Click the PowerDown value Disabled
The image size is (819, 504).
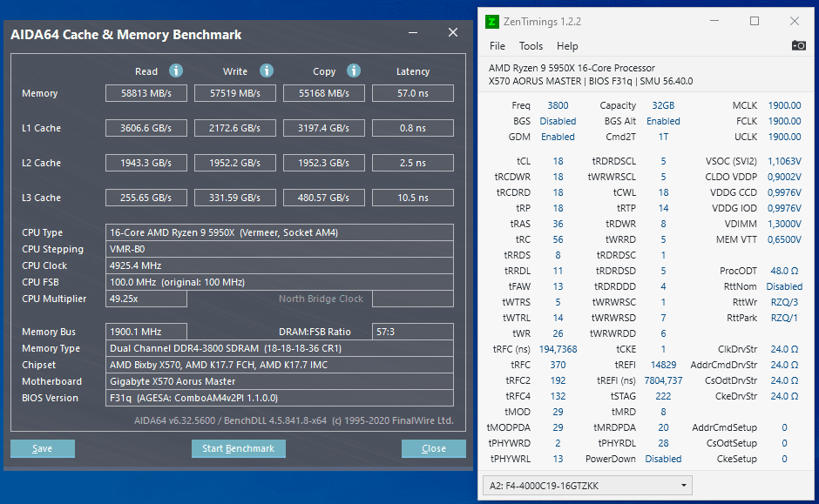pyautogui.click(x=663, y=459)
